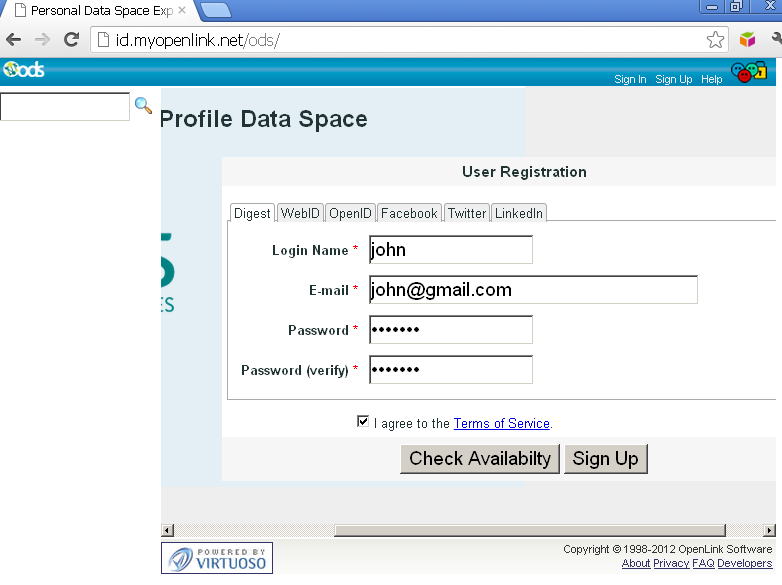Click the Powered by Virtuoso logo
This screenshot has height=585, width=782.
coord(217,558)
